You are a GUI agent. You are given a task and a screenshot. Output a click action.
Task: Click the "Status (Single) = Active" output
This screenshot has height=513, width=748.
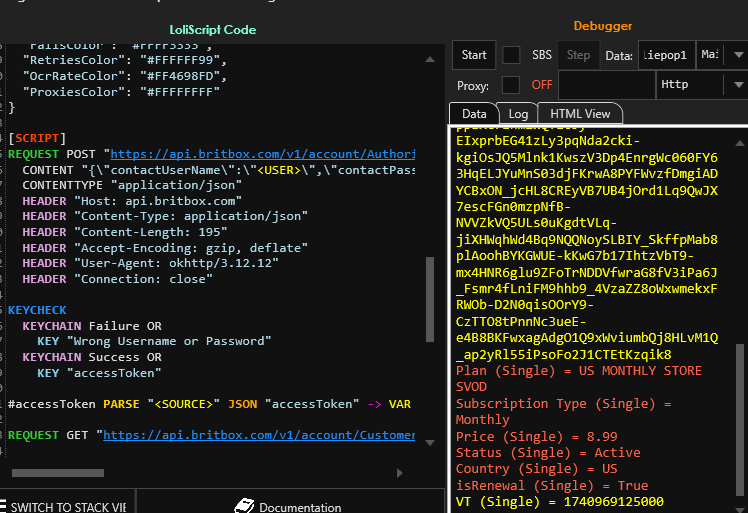(548, 453)
